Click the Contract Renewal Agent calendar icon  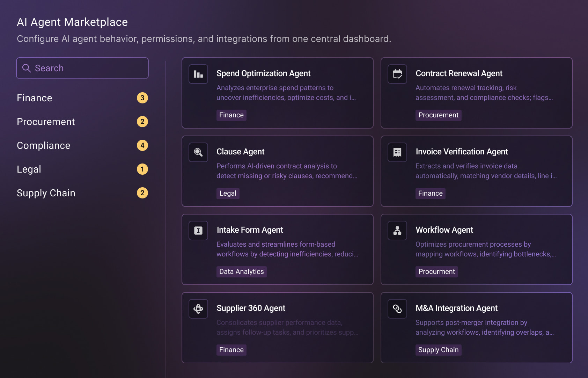(x=397, y=74)
